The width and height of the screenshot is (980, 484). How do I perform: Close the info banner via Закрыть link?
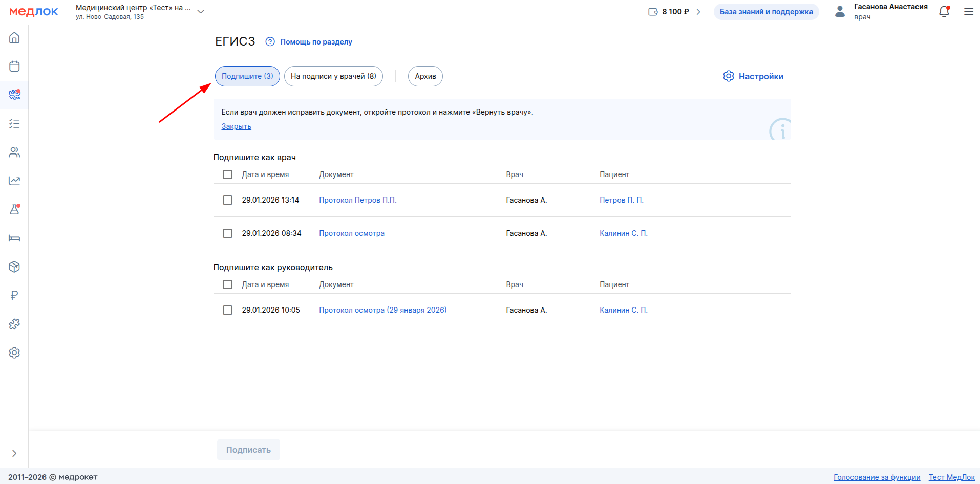[236, 126]
